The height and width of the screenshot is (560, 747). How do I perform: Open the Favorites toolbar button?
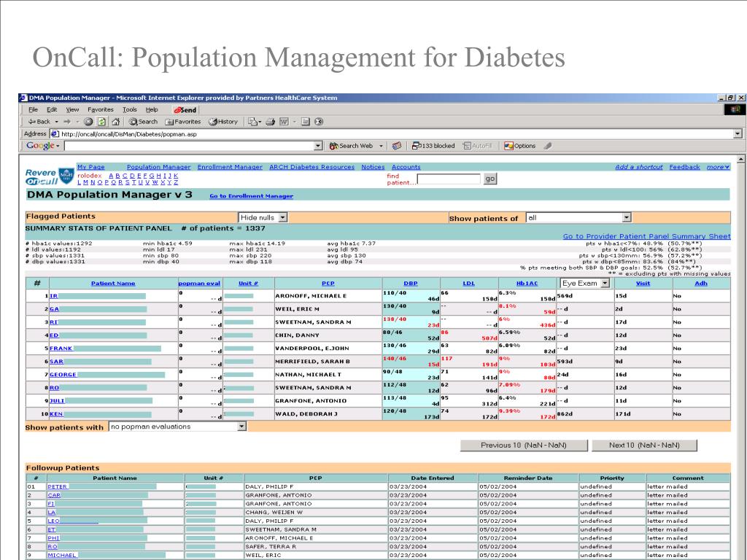tap(183, 122)
